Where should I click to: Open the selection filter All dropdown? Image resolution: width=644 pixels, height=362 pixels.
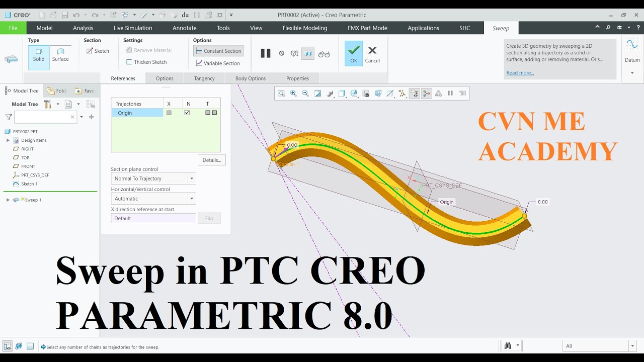pyautogui.click(x=632, y=346)
